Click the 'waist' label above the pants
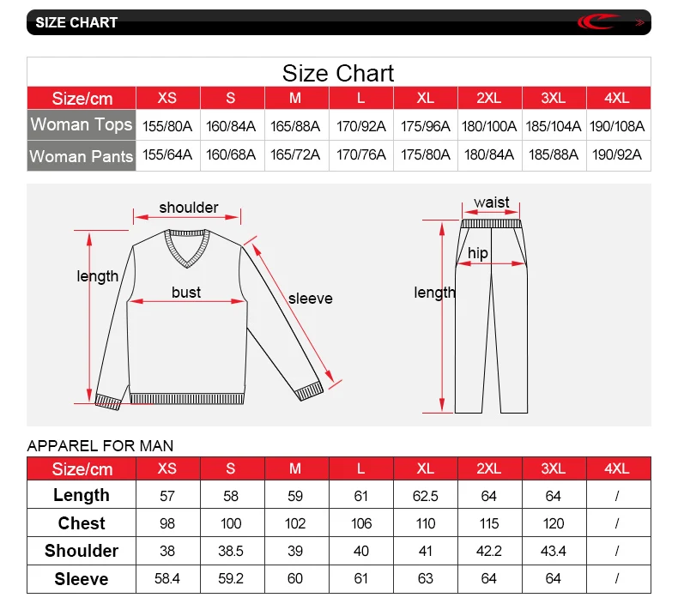This screenshot has height=616, width=678. tap(492, 202)
